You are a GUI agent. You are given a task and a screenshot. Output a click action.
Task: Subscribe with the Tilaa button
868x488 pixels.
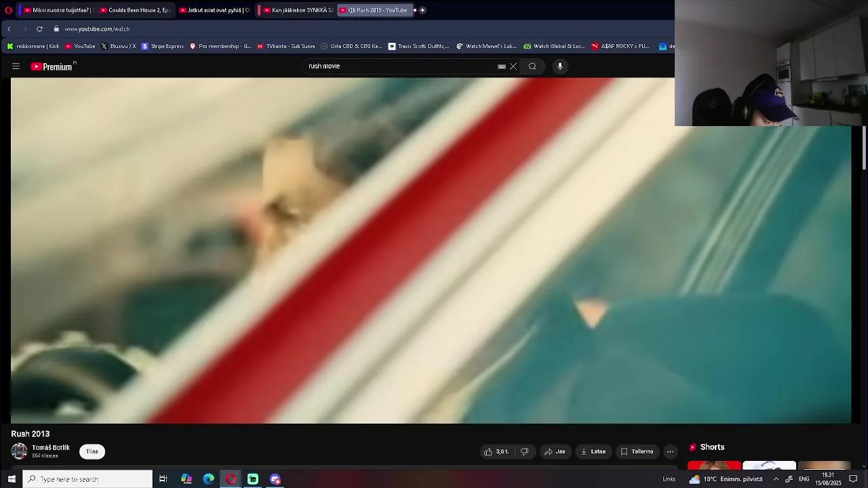coord(92,451)
